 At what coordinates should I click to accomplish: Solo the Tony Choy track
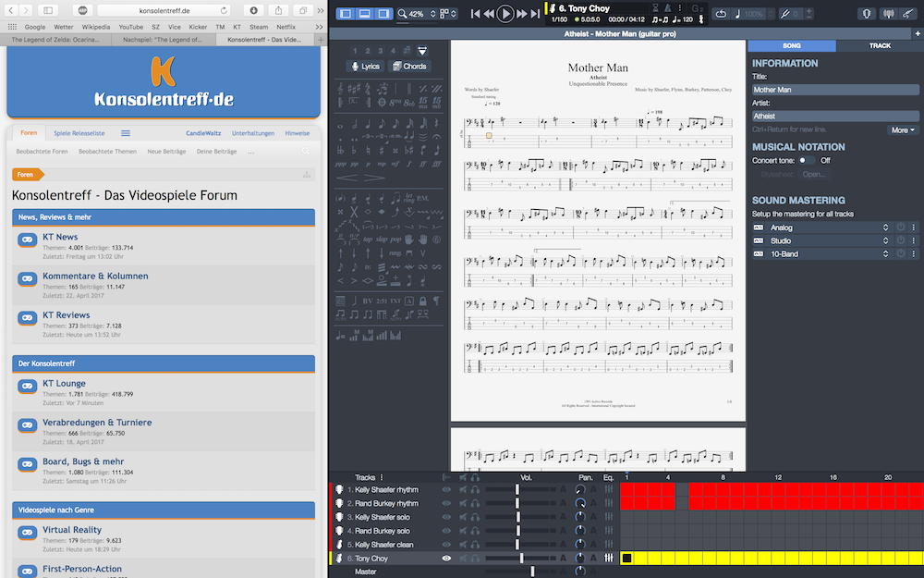click(x=475, y=559)
